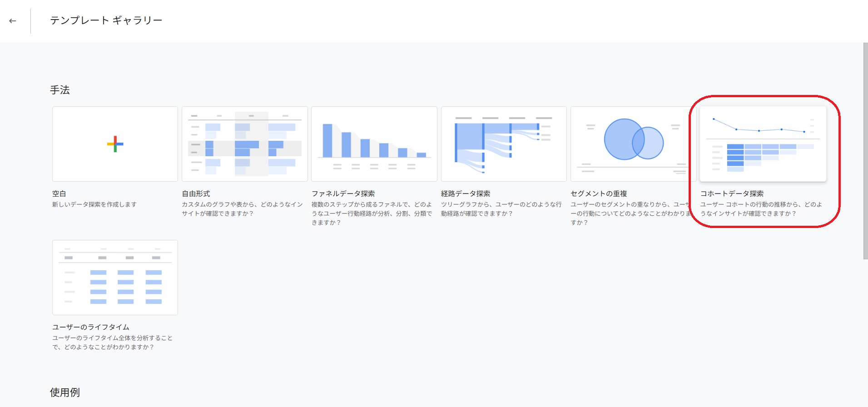Click the back arrow icon
868x407 pixels.
point(13,21)
